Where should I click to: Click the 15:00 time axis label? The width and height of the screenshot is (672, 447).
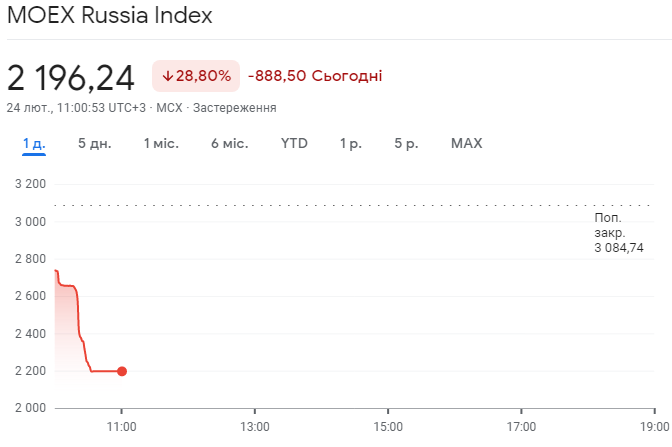[x=388, y=426]
